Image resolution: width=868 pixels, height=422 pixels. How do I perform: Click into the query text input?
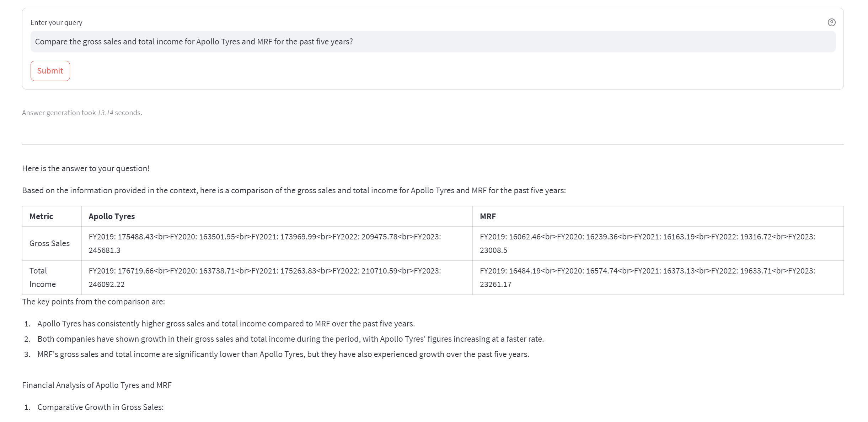(433, 42)
